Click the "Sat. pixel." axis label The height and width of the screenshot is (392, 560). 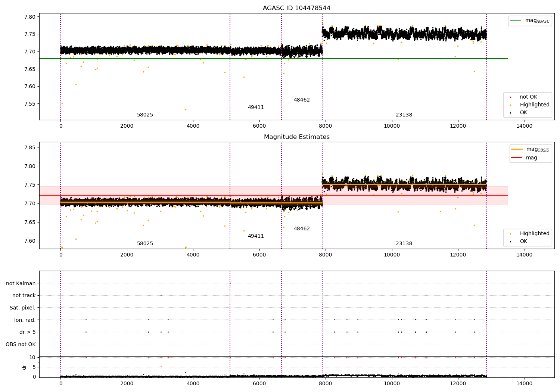coord(23,308)
